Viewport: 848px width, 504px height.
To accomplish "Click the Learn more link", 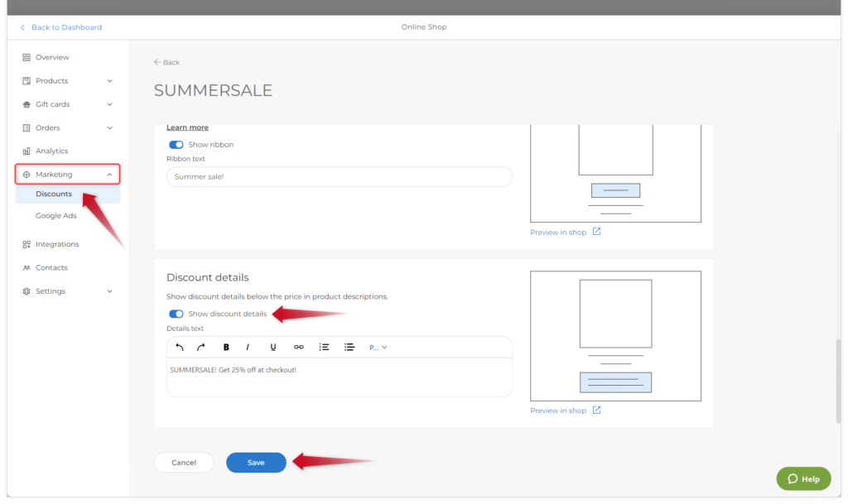I will (187, 127).
